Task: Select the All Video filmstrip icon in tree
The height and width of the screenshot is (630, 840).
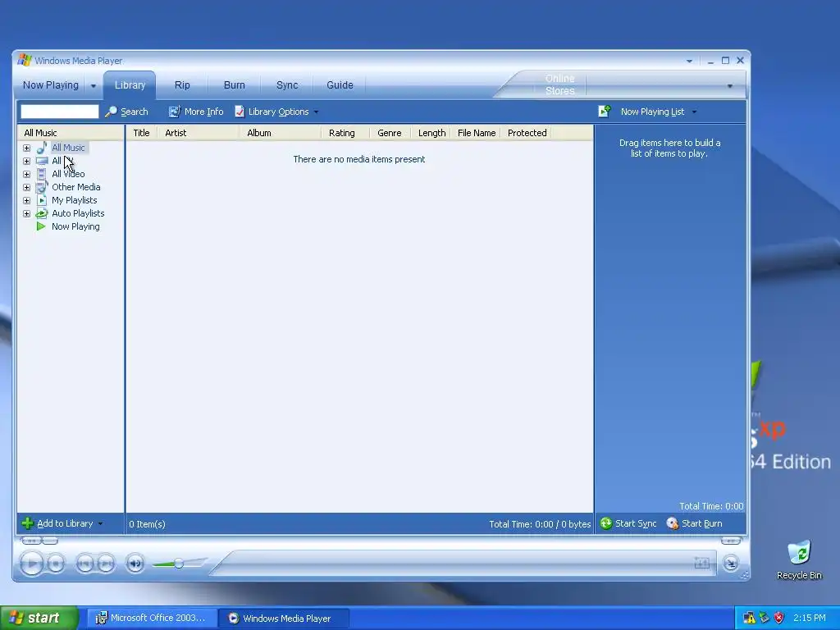Action: (41, 174)
